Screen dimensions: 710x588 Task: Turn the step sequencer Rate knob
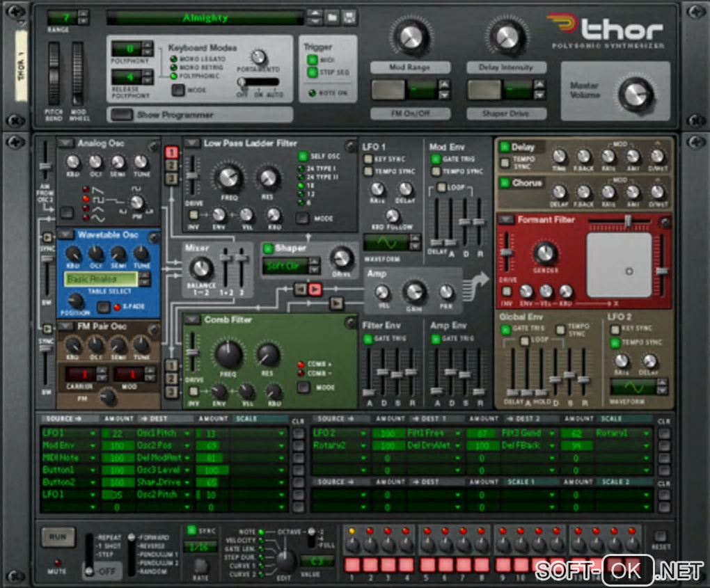click(x=200, y=565)
